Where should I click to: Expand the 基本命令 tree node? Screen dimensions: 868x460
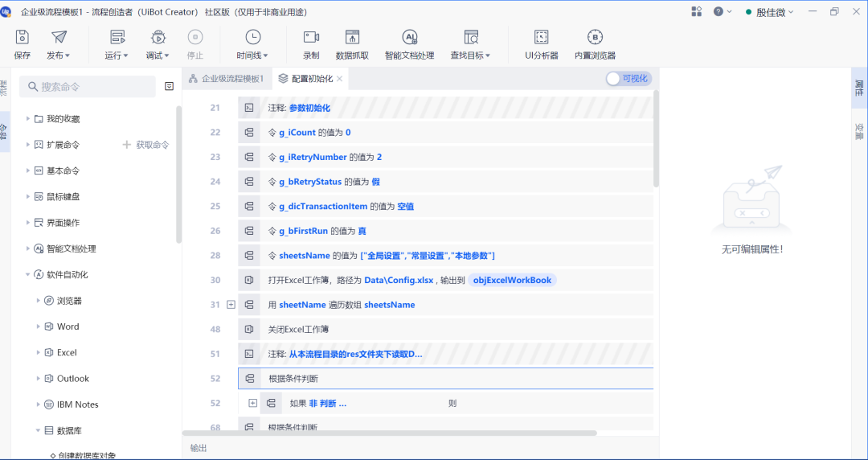[x=28, y=170]
